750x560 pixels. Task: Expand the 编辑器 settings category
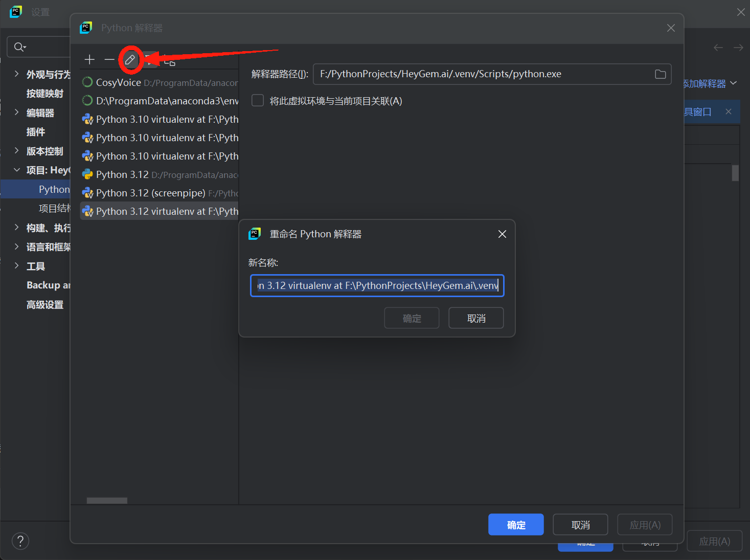click(x=16, y=113)
